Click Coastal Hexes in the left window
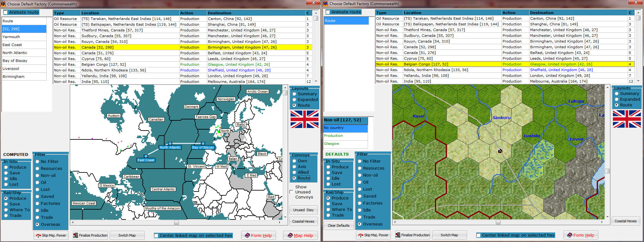This screenshot has width=644, height=242. (x=303, y=221)
